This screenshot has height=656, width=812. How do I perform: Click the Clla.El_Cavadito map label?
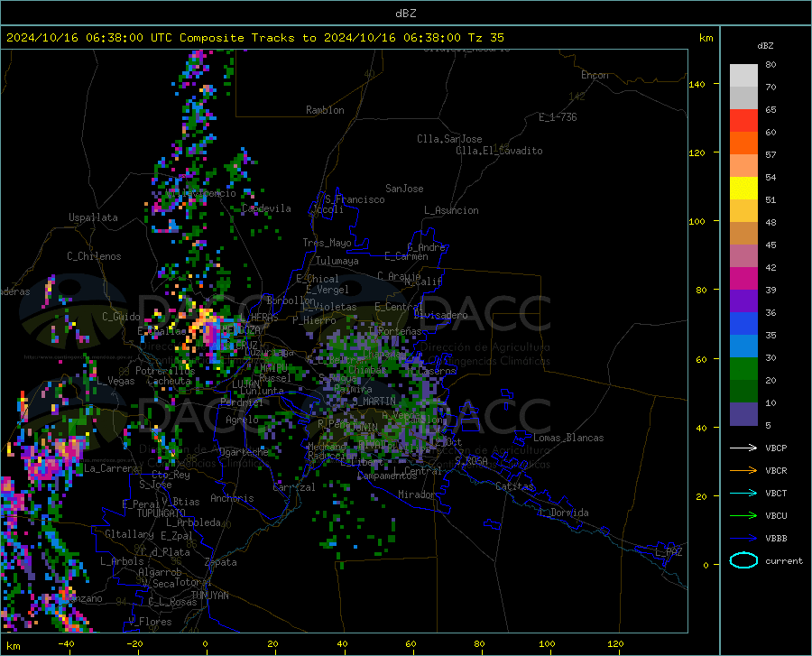[499, 151]
